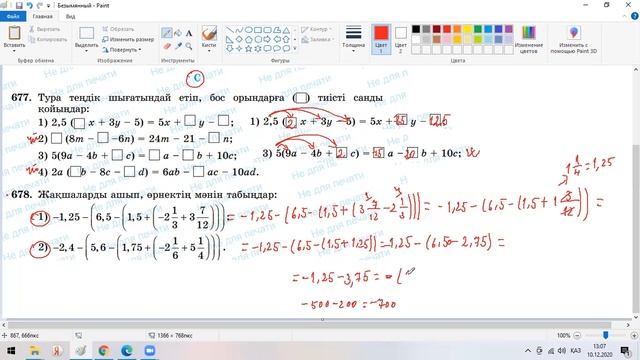The image size is (640, 360).
Task: Pick the black color swatch
Action: pyautogui.click(x=416, y=29)
